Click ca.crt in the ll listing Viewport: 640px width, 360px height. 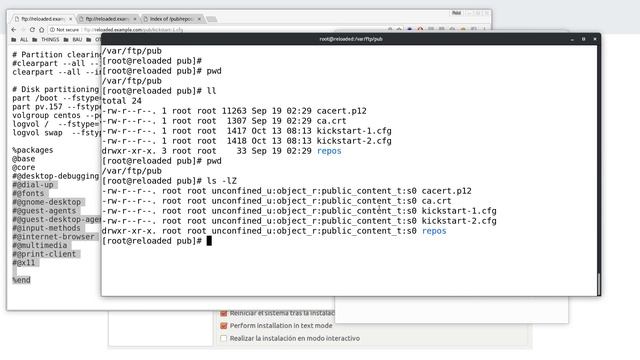331,121
